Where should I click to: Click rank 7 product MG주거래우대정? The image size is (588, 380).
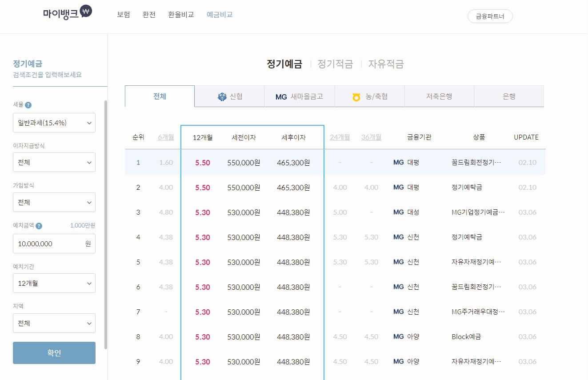(478, 312)
